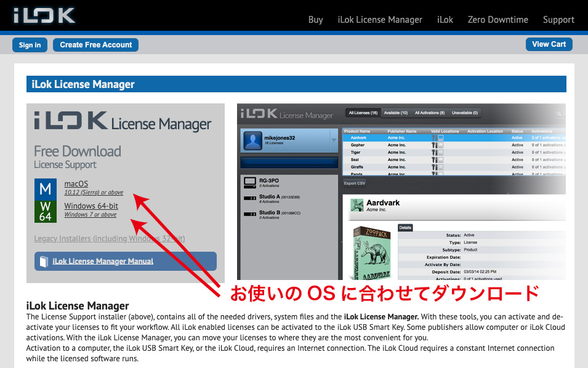Download the Windows 64-bit installer link

(91, 206)
